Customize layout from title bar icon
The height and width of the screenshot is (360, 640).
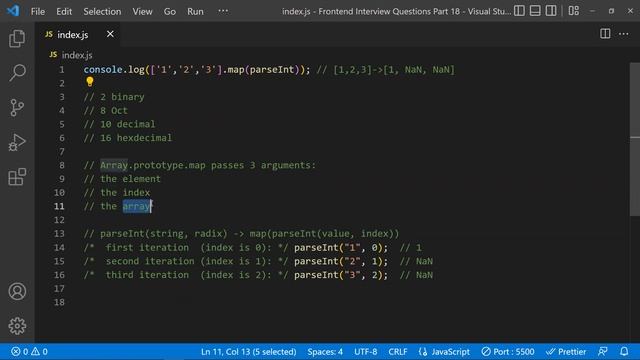pos(573,11)
